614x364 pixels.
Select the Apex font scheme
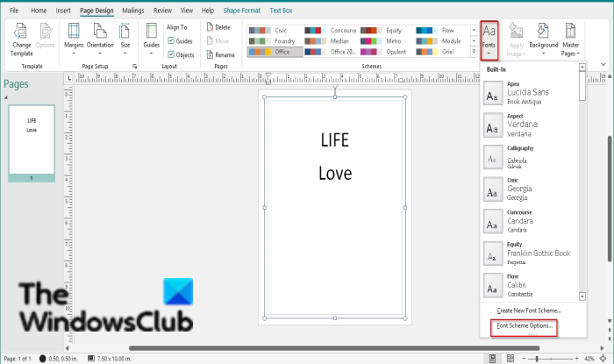pos(531,93)
